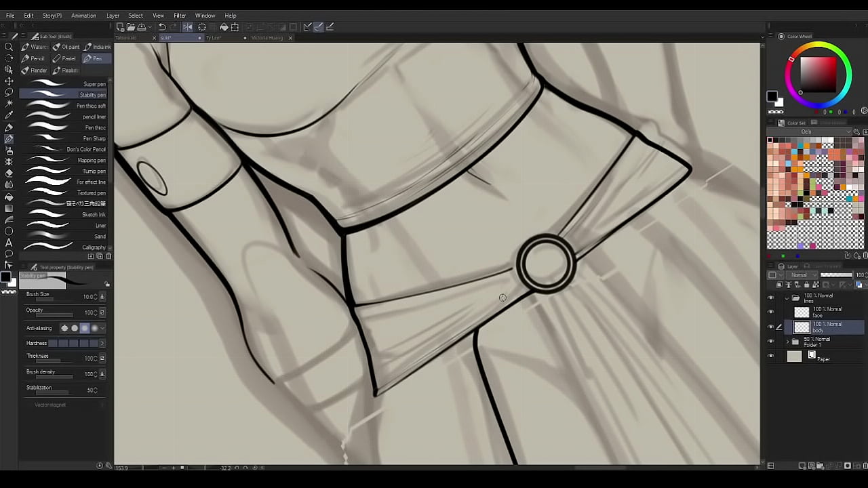Choose the Text tool
The height and width of the screenshot is (488, 868).
click(x=9, y=242)
